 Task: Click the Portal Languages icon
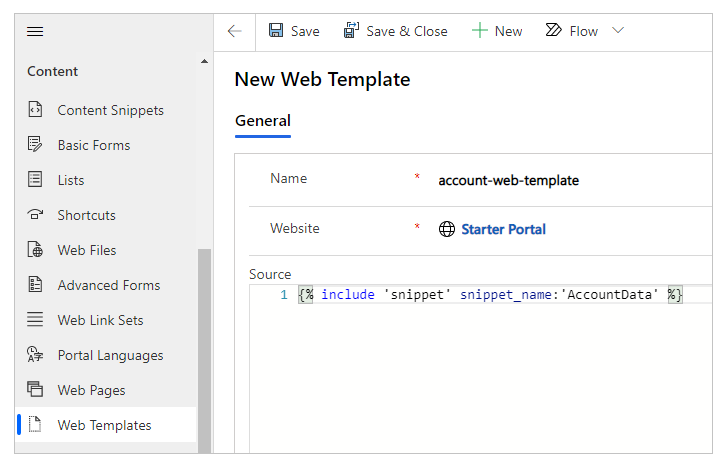[x=36, y=355]
